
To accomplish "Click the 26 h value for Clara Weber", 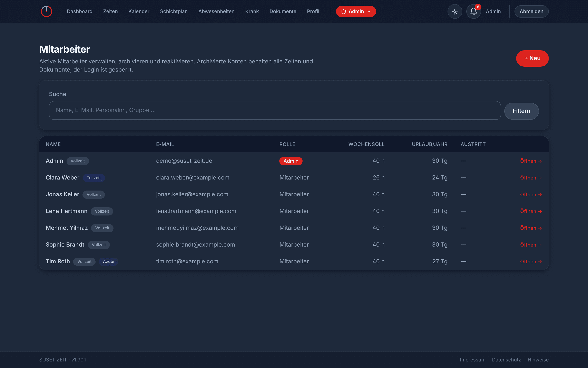I will point(379,178).
